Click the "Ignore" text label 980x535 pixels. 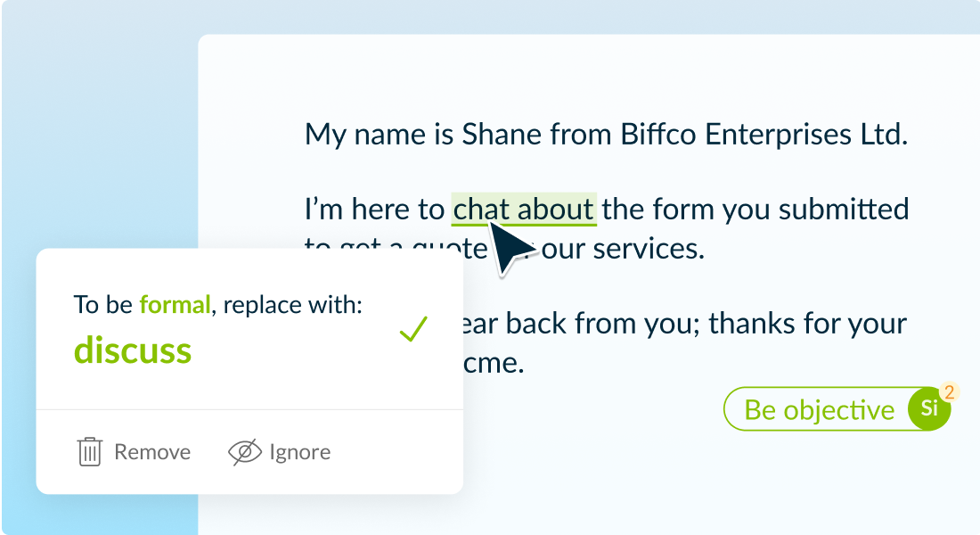pyautogui.click(x=299, y=452)
